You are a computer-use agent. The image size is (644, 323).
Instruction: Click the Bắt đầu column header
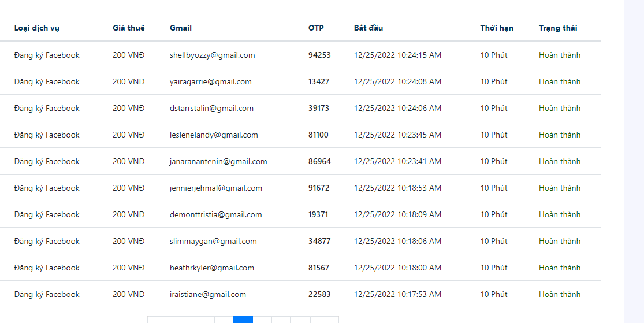click(368, 28)
